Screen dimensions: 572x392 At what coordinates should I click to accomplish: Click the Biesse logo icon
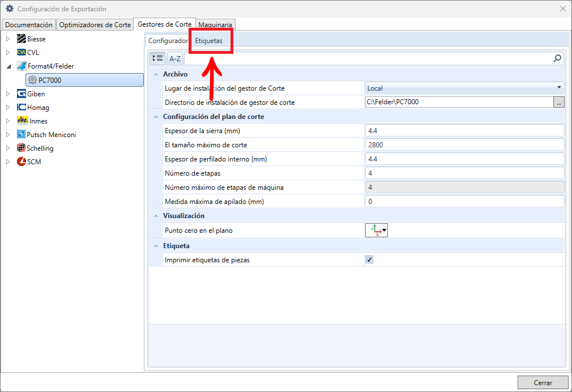tap(22, 39)
